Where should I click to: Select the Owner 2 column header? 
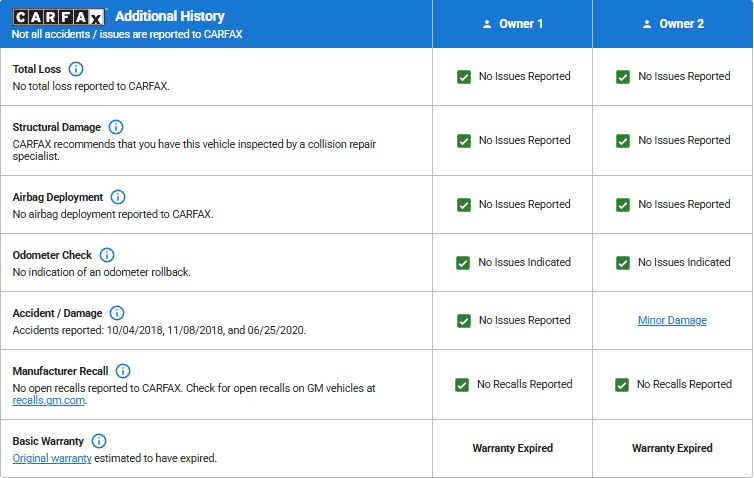672,24
